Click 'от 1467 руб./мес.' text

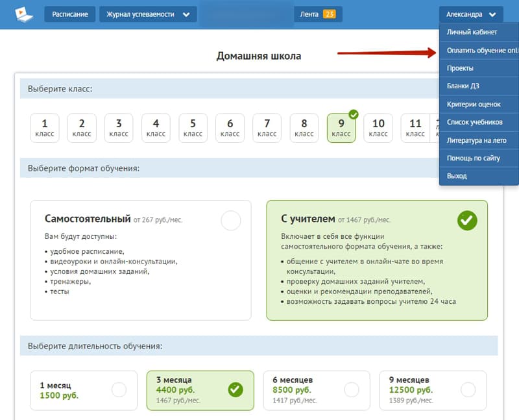tap(364, 220)
